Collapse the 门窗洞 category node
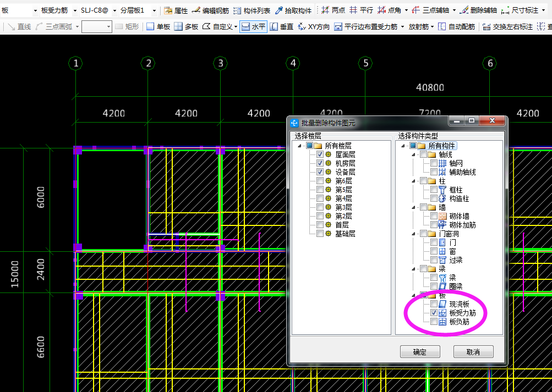The image size is (552, 392). pos(414,234)
